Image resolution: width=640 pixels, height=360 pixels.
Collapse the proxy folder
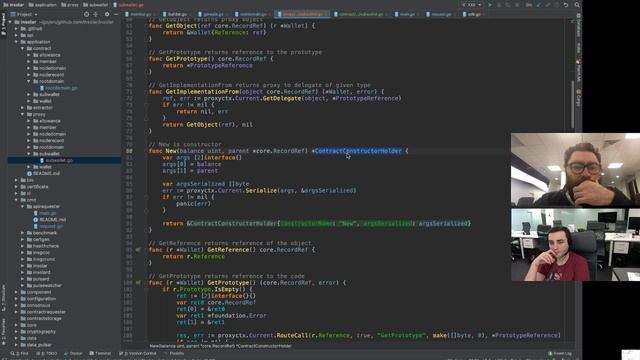click(22, 114)
